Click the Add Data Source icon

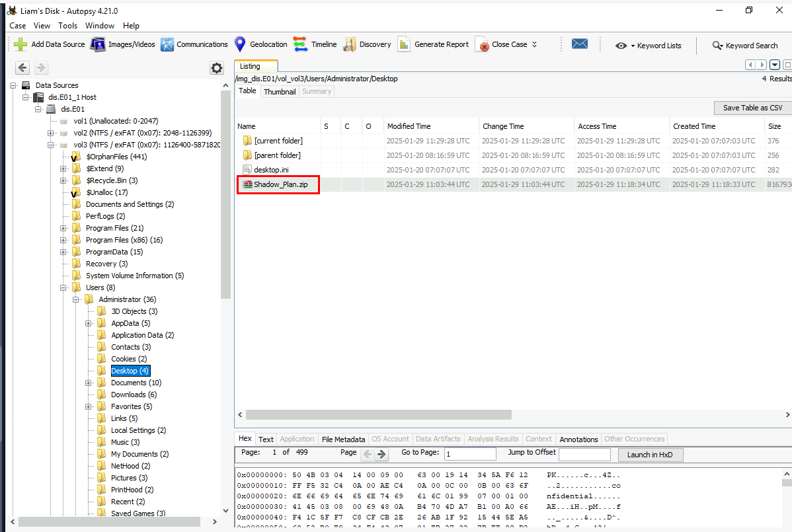pyautogui.click(x=21, y=45)
